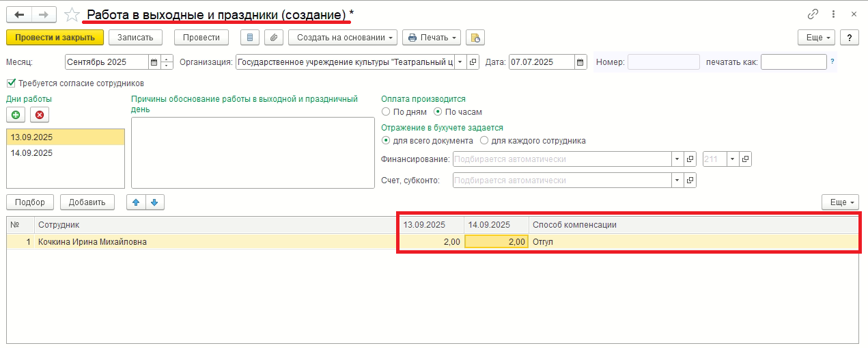The image size is (868, 348).
Task: Select work day 14.09.2025 in list
Action: pyautogui.click(x=66, y=153)
